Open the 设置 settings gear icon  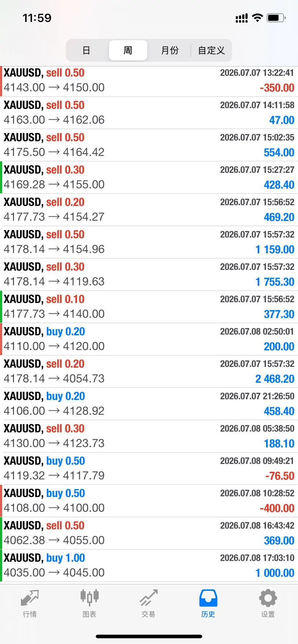pyautogui.click(x=268, y=598)
